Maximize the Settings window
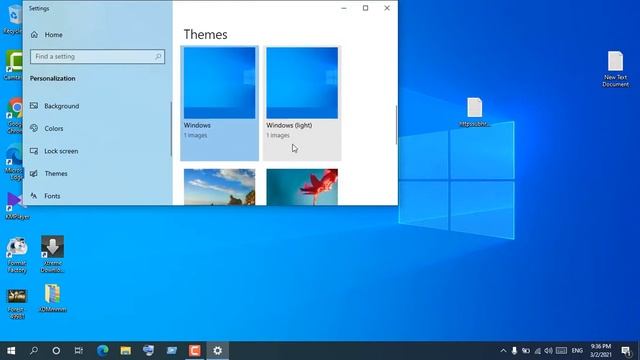Viewport: 640px width, 360px height. click(x=365, y=8)
